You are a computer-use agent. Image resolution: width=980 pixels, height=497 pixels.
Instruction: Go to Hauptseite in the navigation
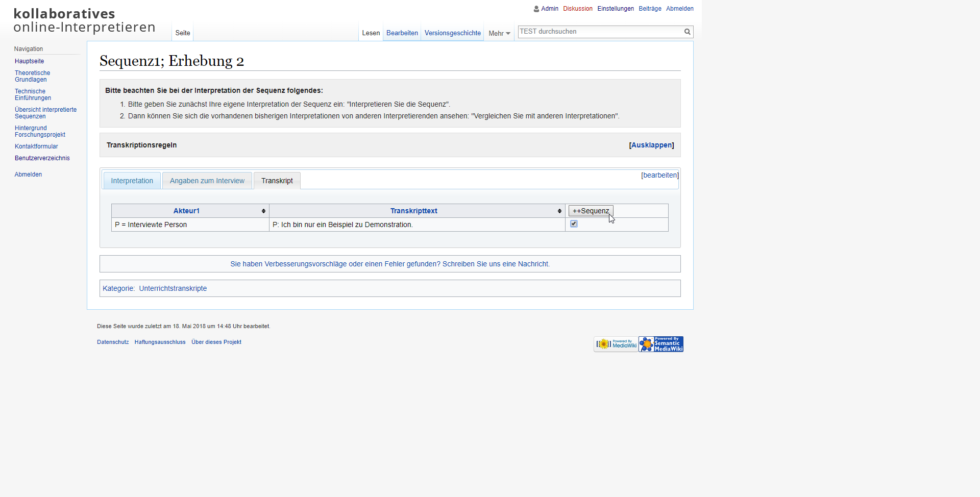tap(29, 61)
